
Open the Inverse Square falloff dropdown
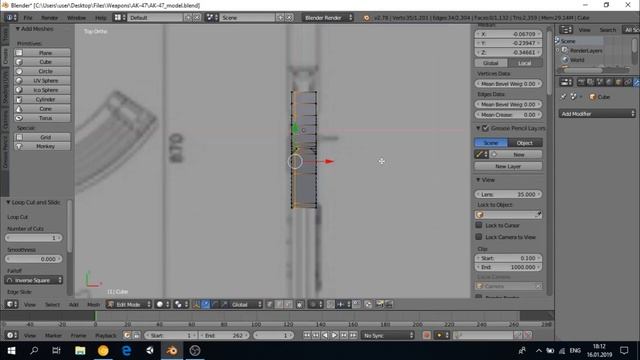point(34,280)
